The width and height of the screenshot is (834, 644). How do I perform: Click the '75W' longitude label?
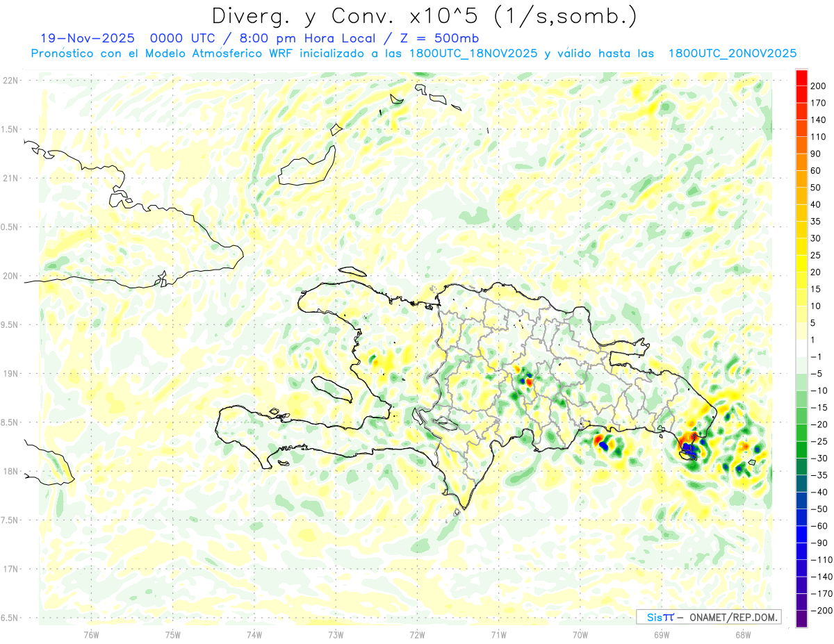(x=173, y=634)
